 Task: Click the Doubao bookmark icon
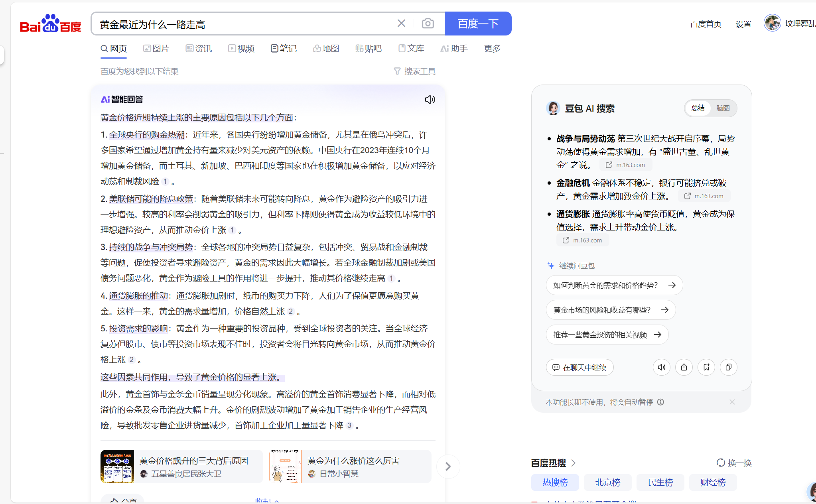(706, 367)
